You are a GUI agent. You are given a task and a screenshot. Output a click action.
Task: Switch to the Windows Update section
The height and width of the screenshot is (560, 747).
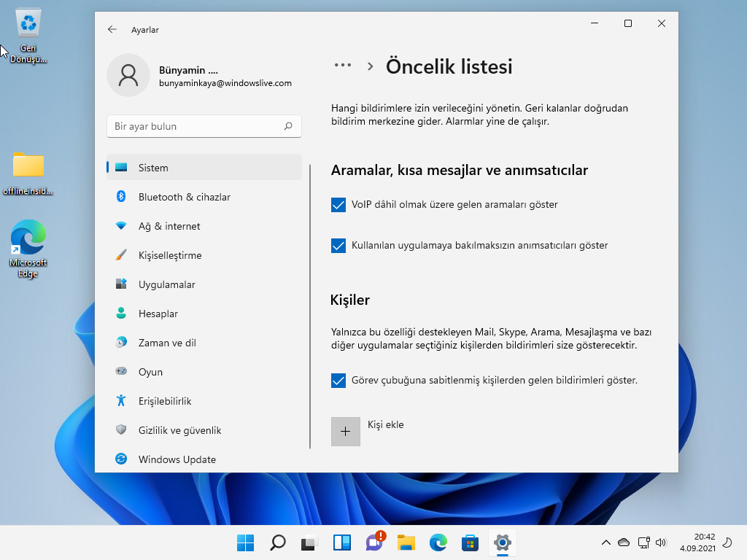click(177, 459)
